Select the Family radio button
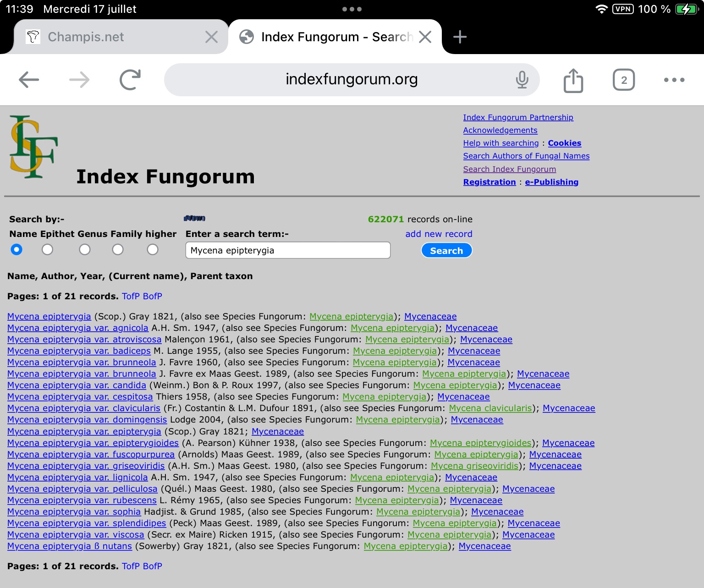 (x=118, y=249)
